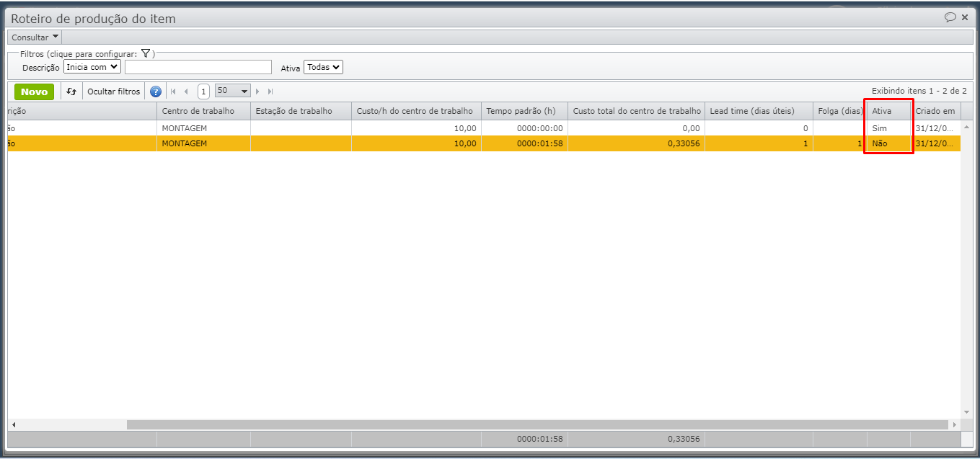Viewport: 980px width, 459px height.
Task: Click Exibindo itens 1 - 2 de 2 text
Action: 919,92
